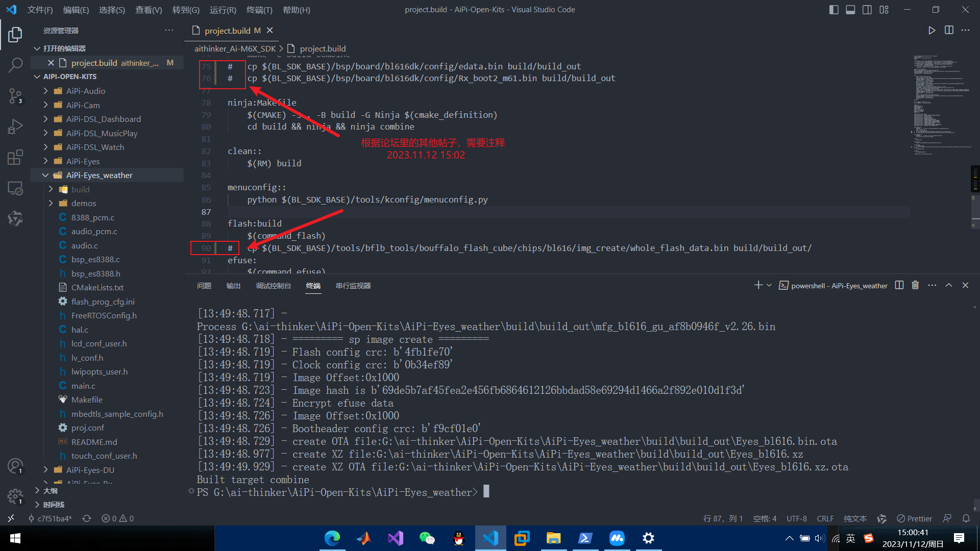Open WeChat from the taskbar
980x551 pixels.
(x=427, y=538)
